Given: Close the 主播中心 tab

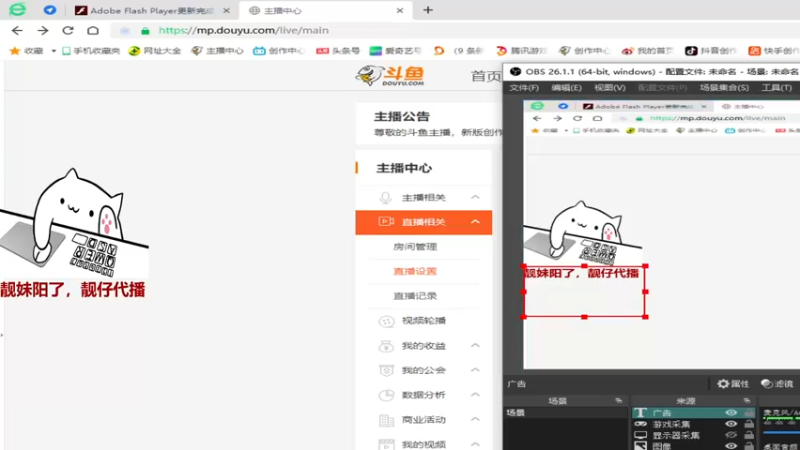Looking at the screenshot, I should pos(399,10).
